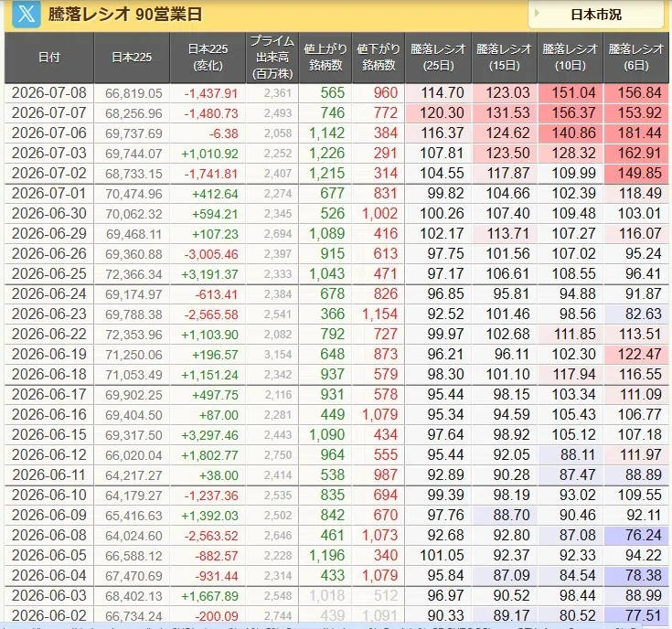Select the date 2026-07-01
Image resolution: width=672 pixels, height=629 pixels.
point(48,193)
